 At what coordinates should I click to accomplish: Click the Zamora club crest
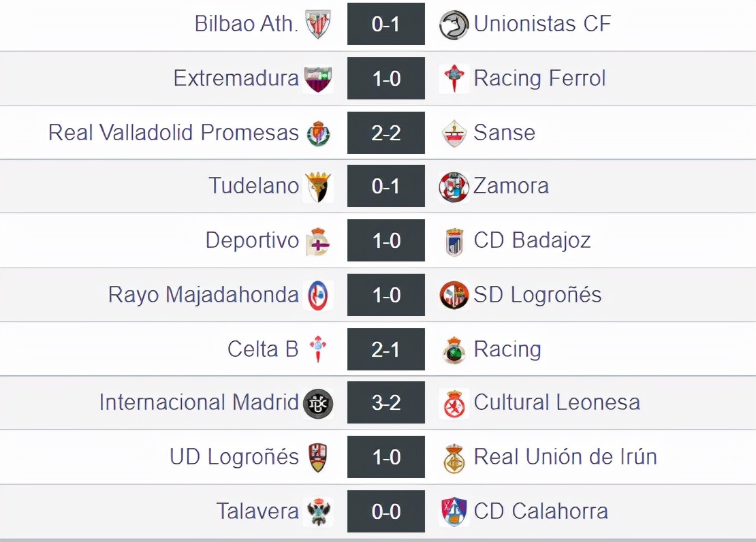(454, 187)
